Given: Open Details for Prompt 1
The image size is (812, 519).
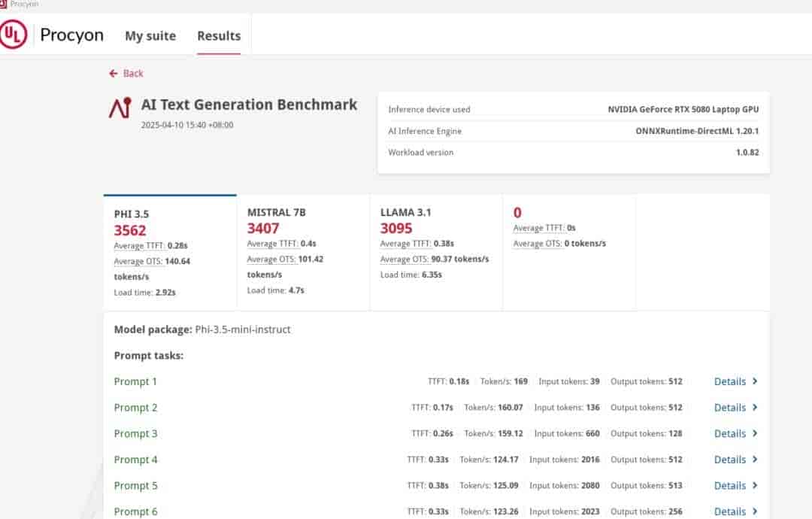Looking at the screenshot, I should 729,382.
